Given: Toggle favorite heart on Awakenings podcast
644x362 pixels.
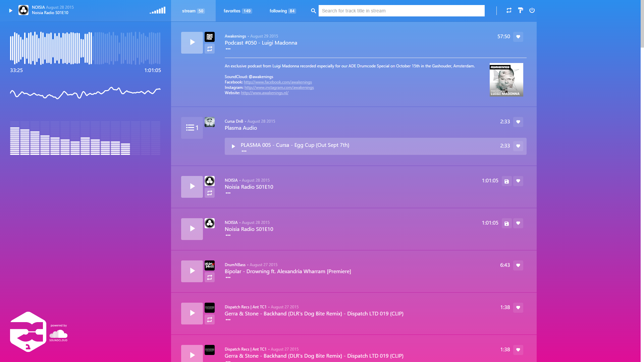Looking at the screenshot, I should [518, 37].
